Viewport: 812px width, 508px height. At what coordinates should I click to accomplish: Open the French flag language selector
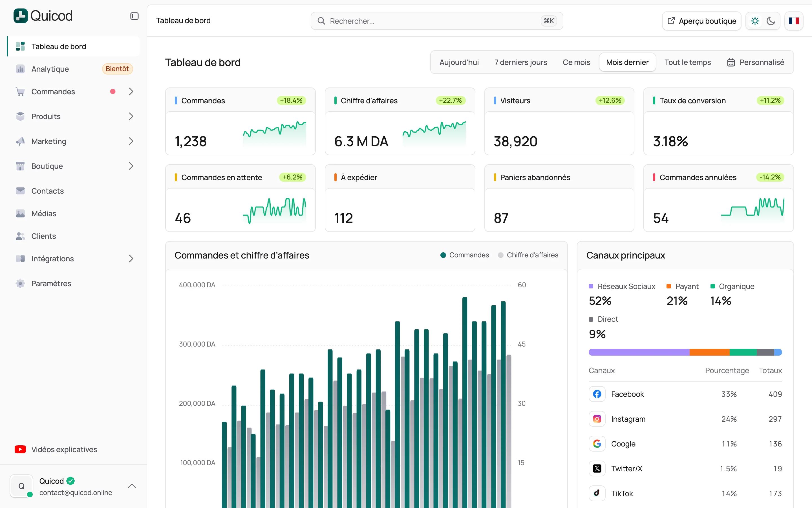(x=794, y=21)
